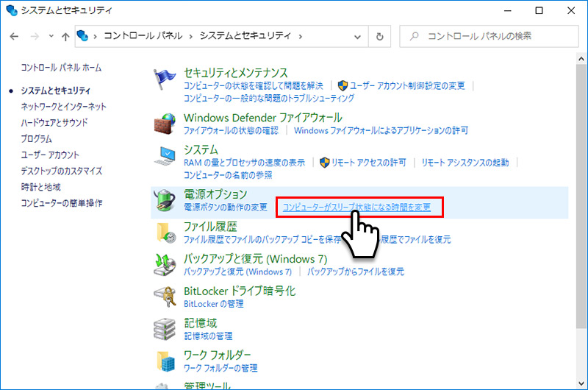The image size is (588, 390).
Task: Click BitLocker の管理 link
Action: point(214,304)
